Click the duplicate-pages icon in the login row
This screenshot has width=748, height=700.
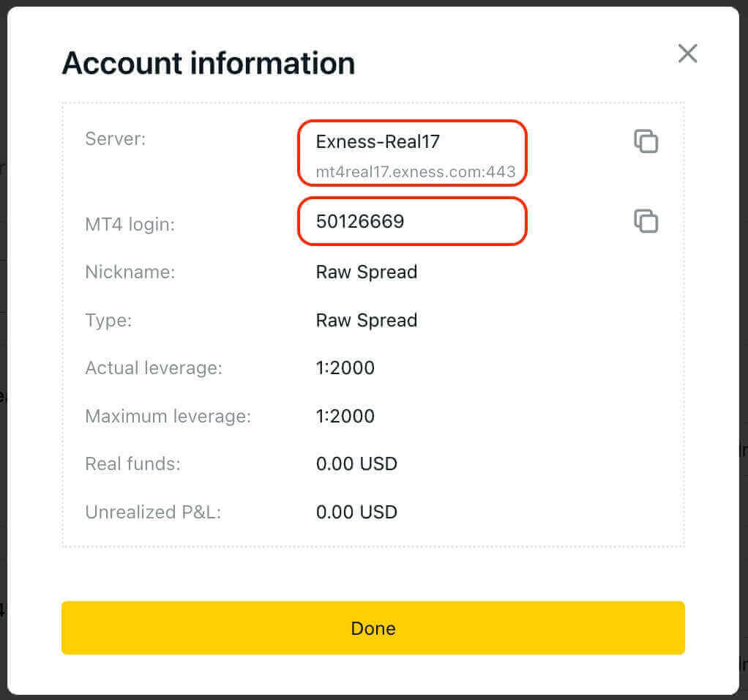click(x=646, y=221)
